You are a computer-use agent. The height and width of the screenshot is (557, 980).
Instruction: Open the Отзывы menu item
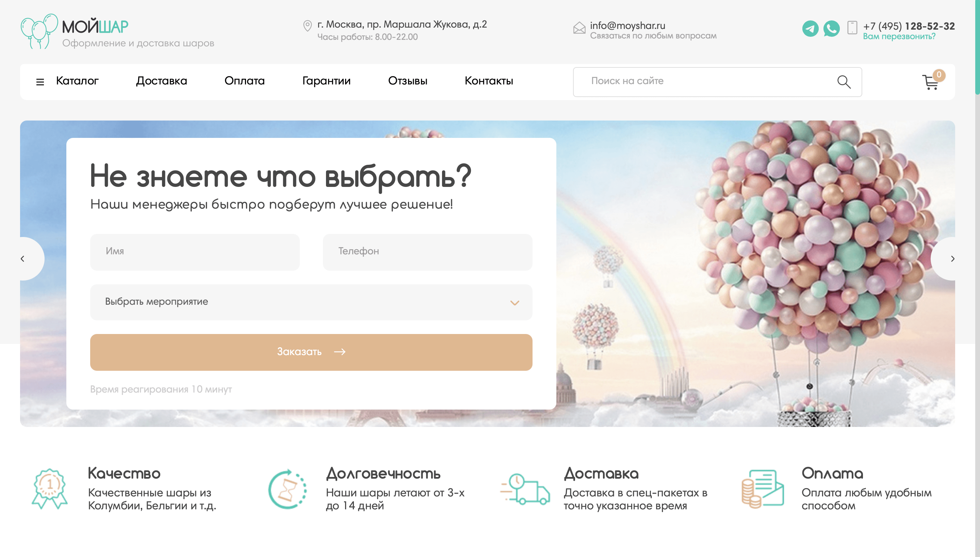[407, 81]
